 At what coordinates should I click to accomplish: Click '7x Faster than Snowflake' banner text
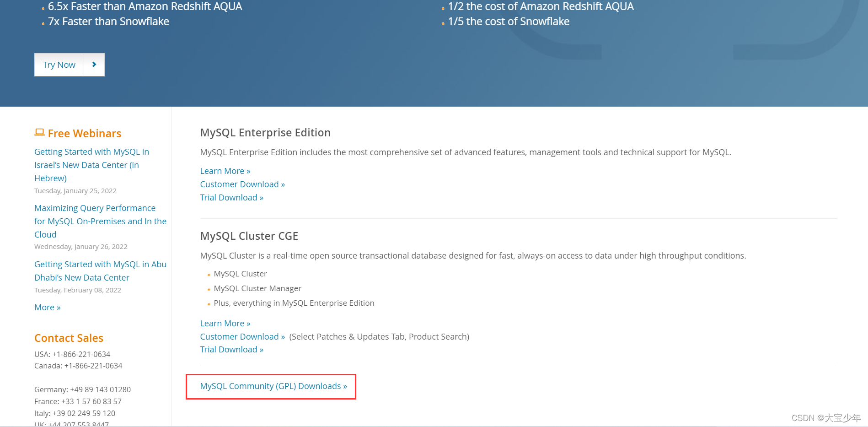[108, 22]
